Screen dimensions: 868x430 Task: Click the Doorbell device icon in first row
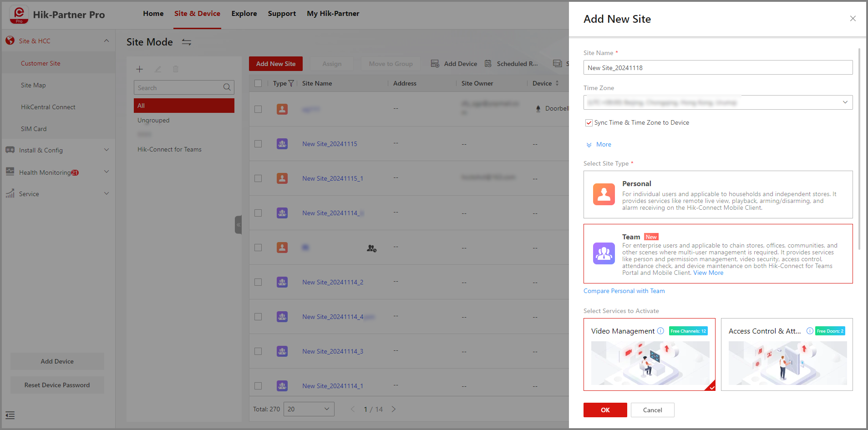click(538, 108)
